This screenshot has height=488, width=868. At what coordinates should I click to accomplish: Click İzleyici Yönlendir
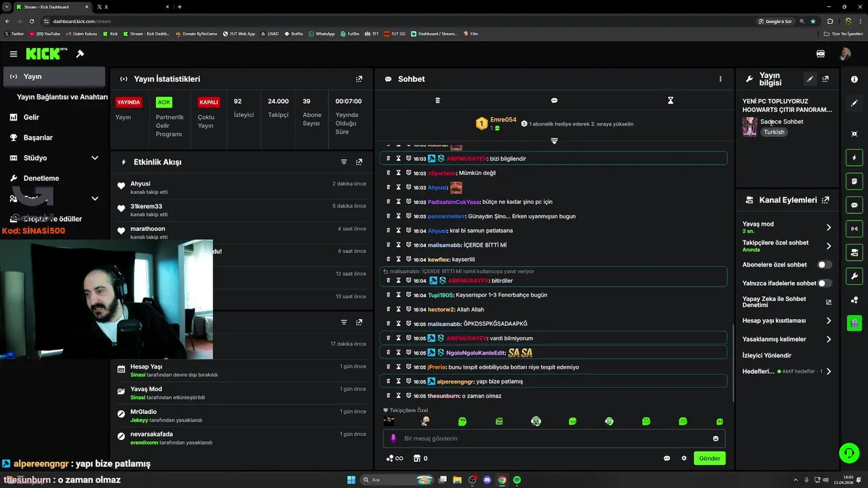click(x=767, y=355)
